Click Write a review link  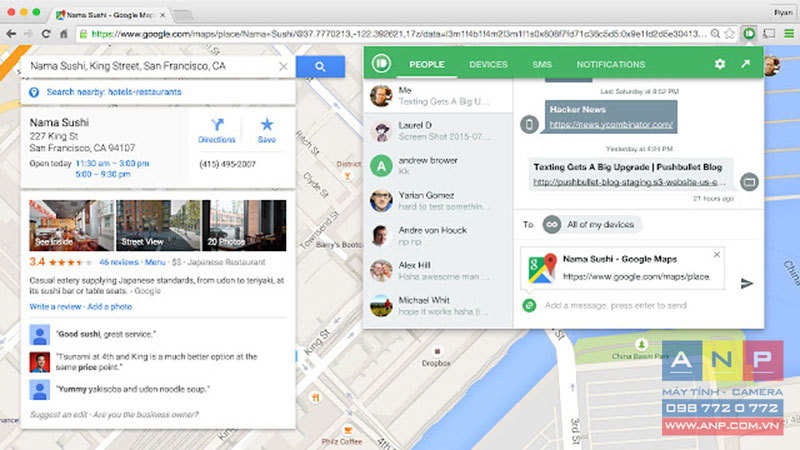pyautogui.click(x=55, y=307)
